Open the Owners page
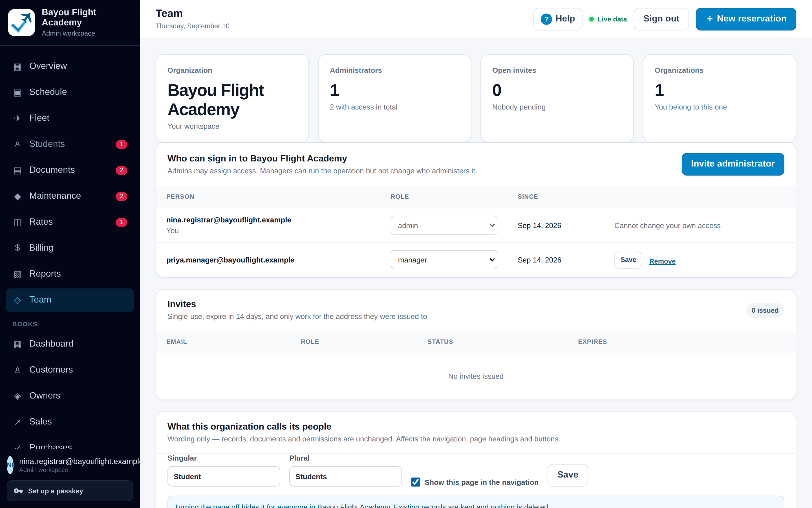812x508 pixels. (x=70, y=396)
